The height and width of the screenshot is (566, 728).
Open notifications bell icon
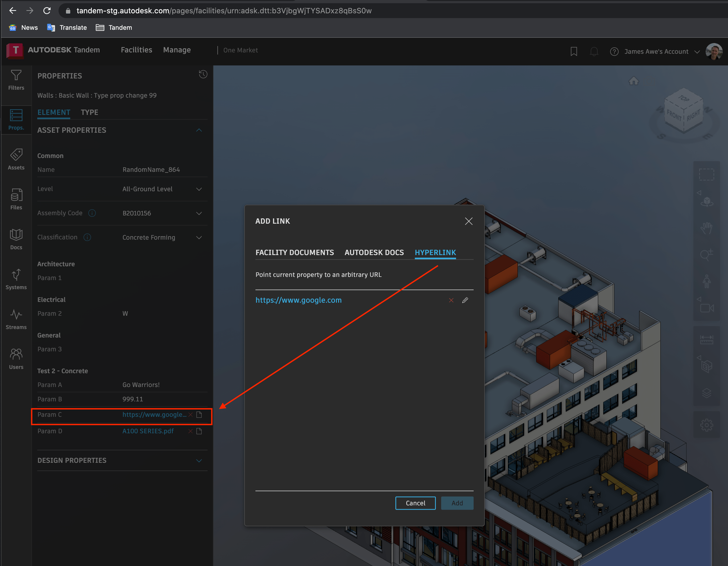click(594, 52)
